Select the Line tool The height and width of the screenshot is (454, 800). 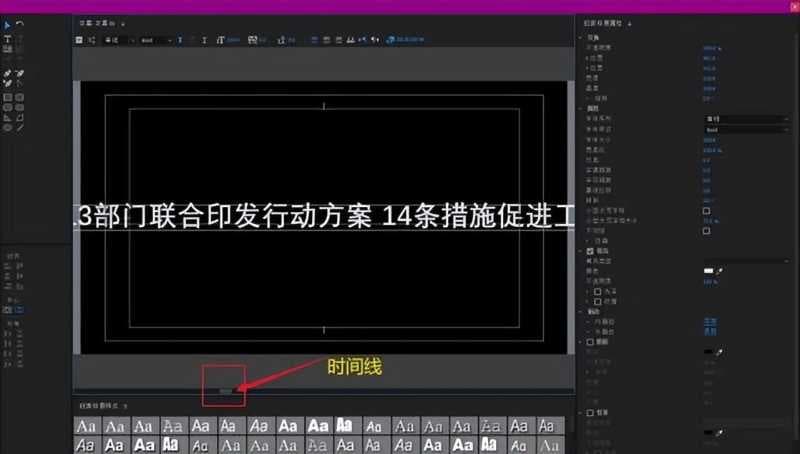[19, 128]
